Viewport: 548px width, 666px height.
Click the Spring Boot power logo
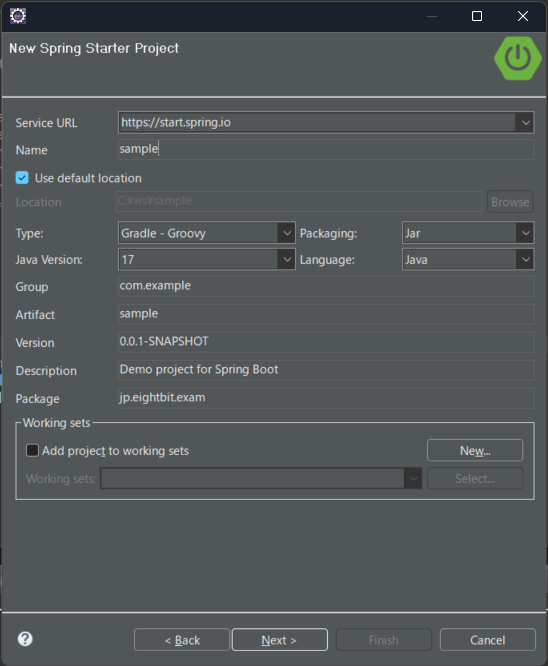point(517,58)
